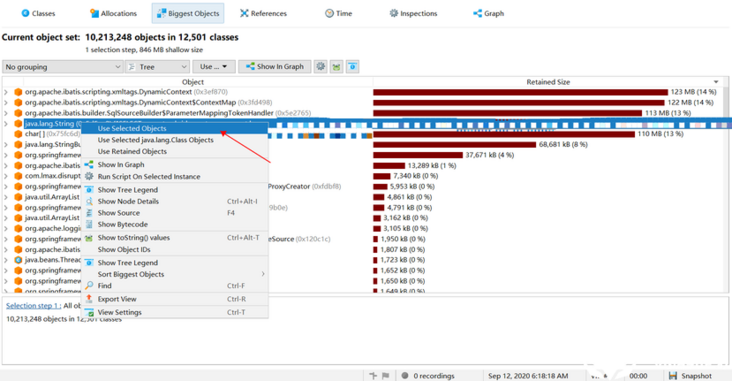Expand the ParameterMappingTokenHandler row

point(6,113)
